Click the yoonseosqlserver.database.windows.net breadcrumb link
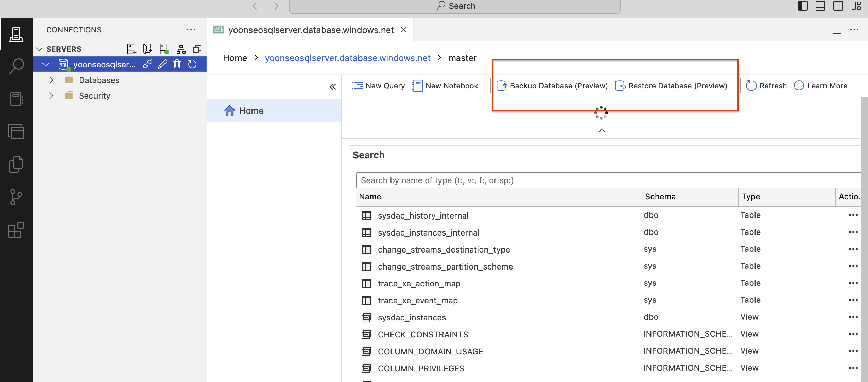 (347, 58)
